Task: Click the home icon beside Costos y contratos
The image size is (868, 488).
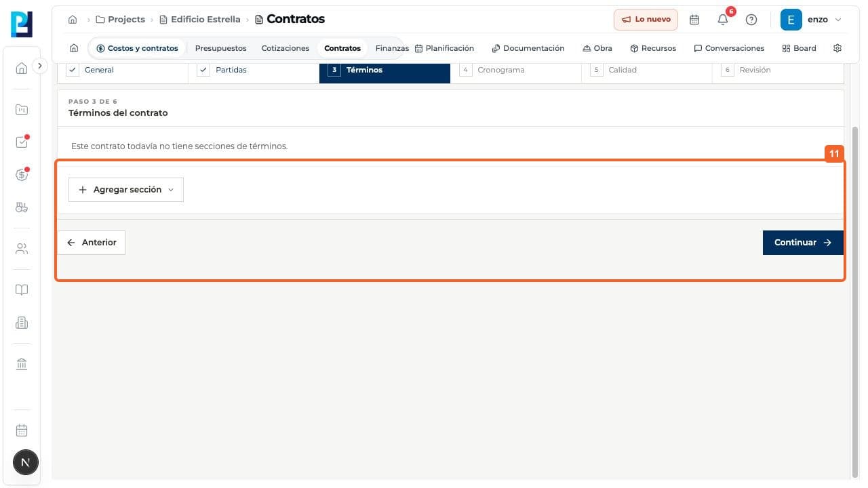Action: (x=74, y=48)
